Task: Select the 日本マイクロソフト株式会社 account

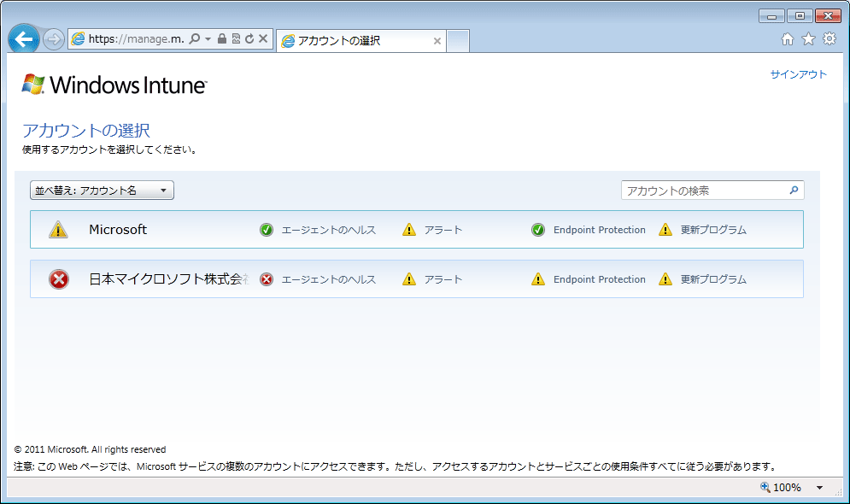Action: 168,279
